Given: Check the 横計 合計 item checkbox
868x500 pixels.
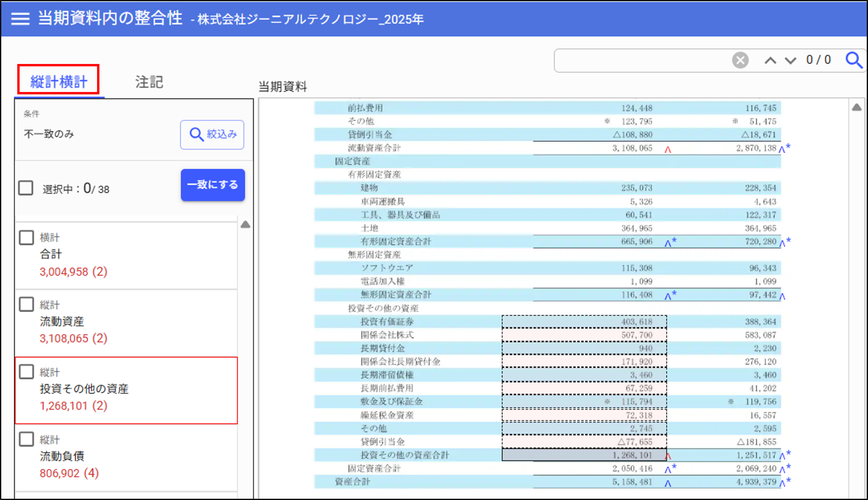Looking at the screenshot, I should click(26, 237).
